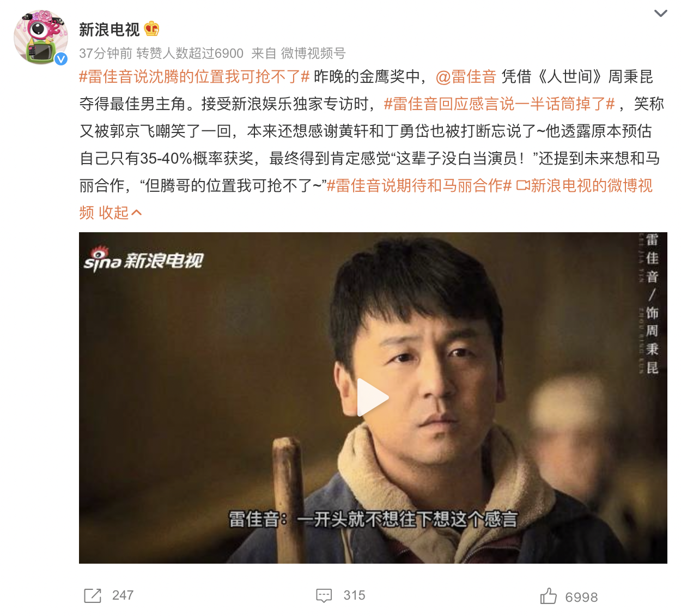This screenshot has width=681, height=616.
Task: Open the 新浪电视 profile avatar
Action: click(41, 37)
